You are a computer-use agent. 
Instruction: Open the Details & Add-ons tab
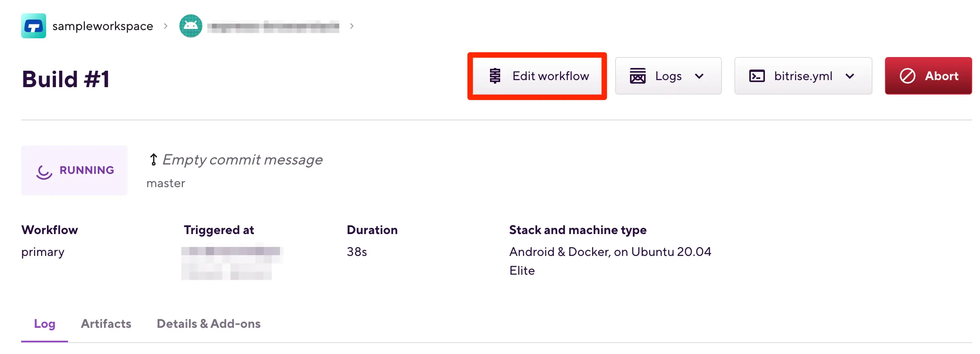(208, 324)
